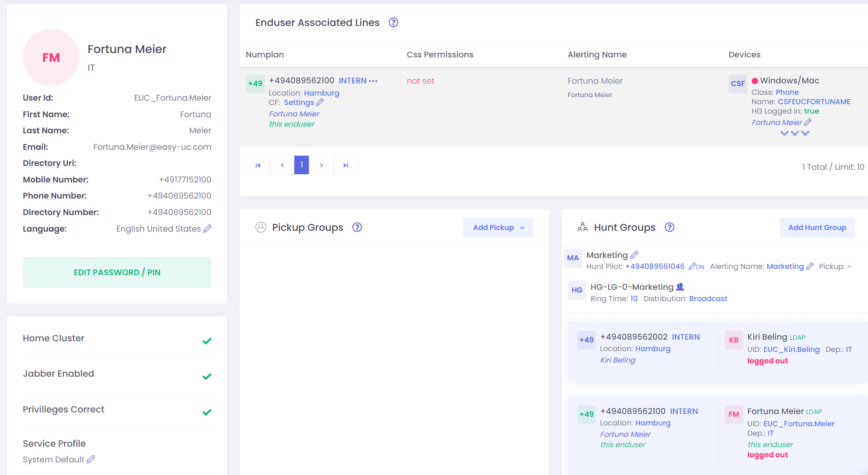Edit CF Settings pencil icon
868x475 pixels.
320,103
